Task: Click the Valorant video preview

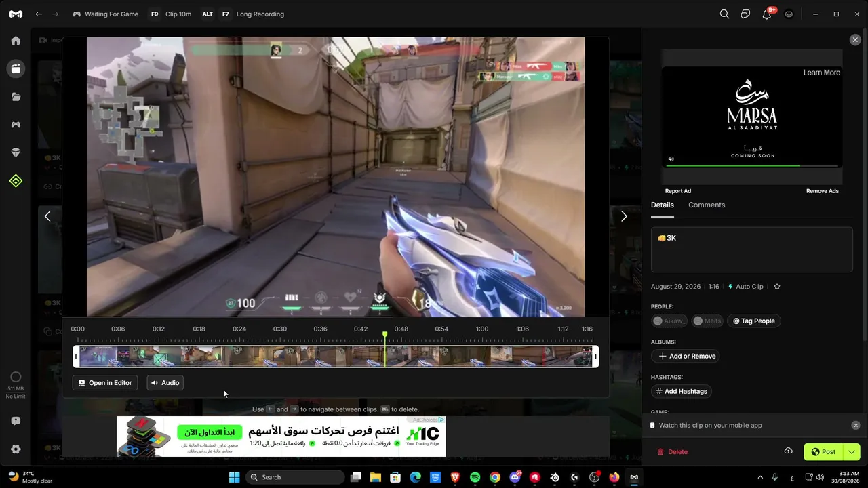Action: click(336, 177)
